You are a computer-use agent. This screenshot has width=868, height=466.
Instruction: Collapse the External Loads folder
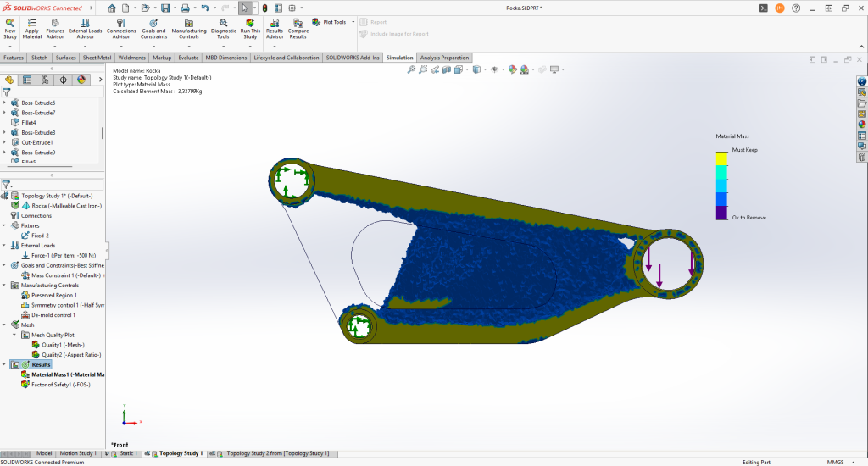pyautogui.click(x=5, y=246)
